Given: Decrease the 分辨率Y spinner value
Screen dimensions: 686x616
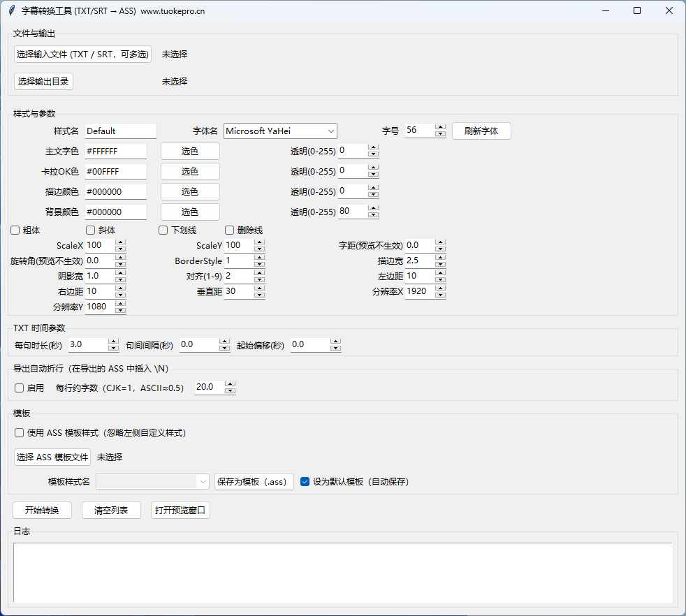Looking at the screenshot, I should tap(120, 310).
